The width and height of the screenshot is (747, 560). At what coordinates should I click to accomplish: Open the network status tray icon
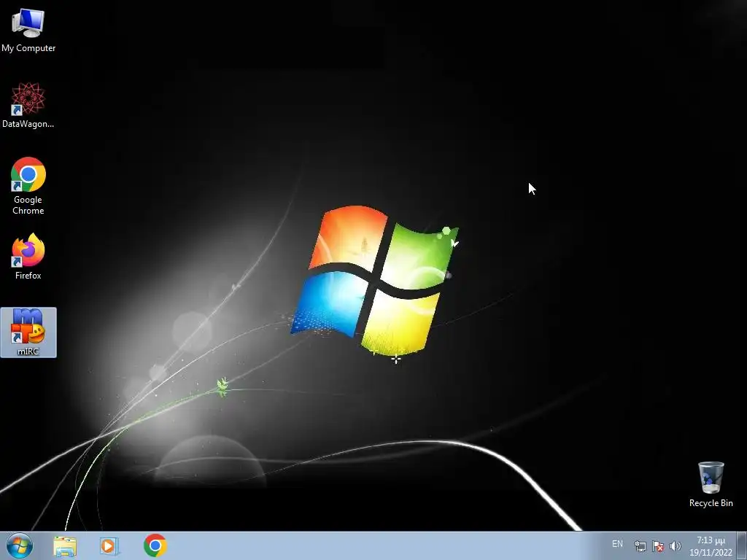640,546
